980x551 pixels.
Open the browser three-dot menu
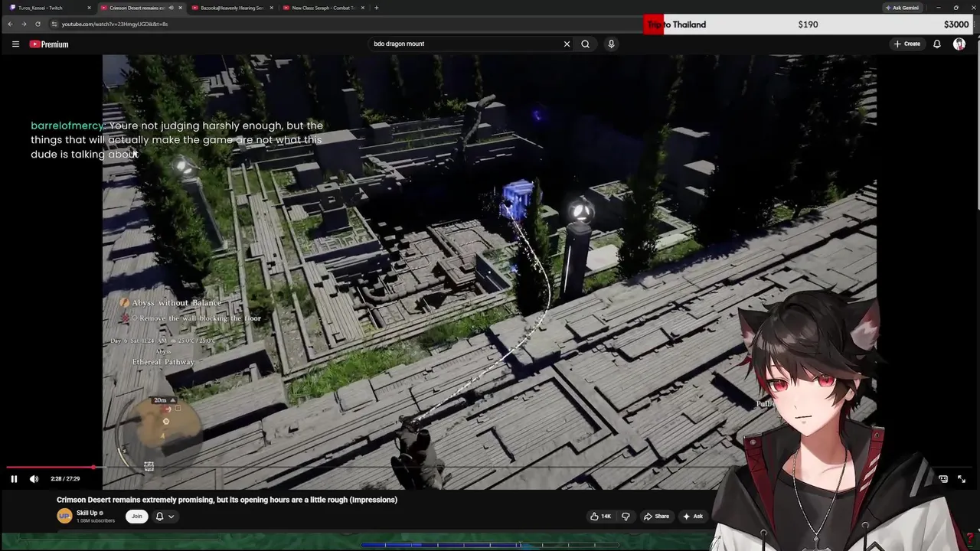973,24
